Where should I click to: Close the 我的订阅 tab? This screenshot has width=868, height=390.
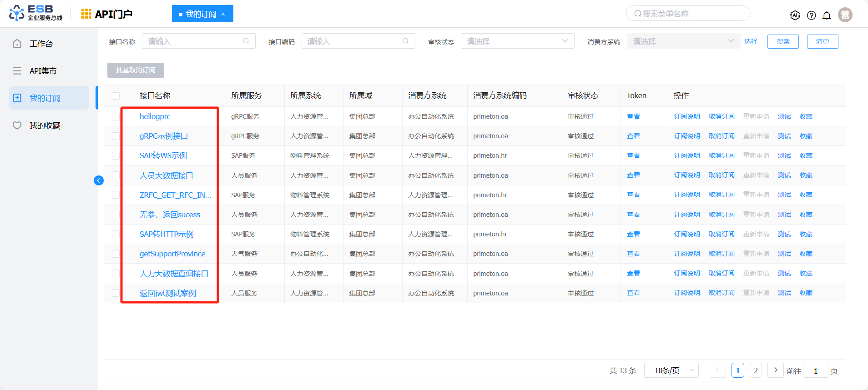tap(223, 14)
